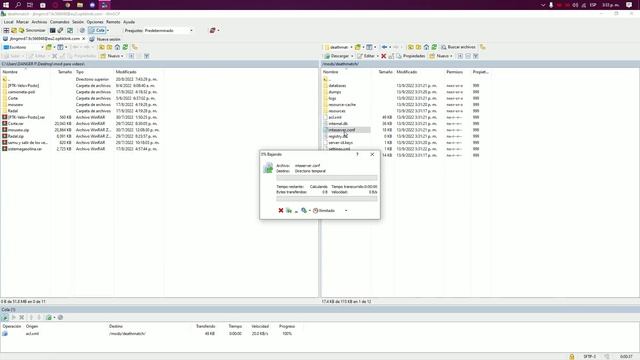Open the Opciones menu
This screenshot has width=640, height=360.
click(95, 22)
